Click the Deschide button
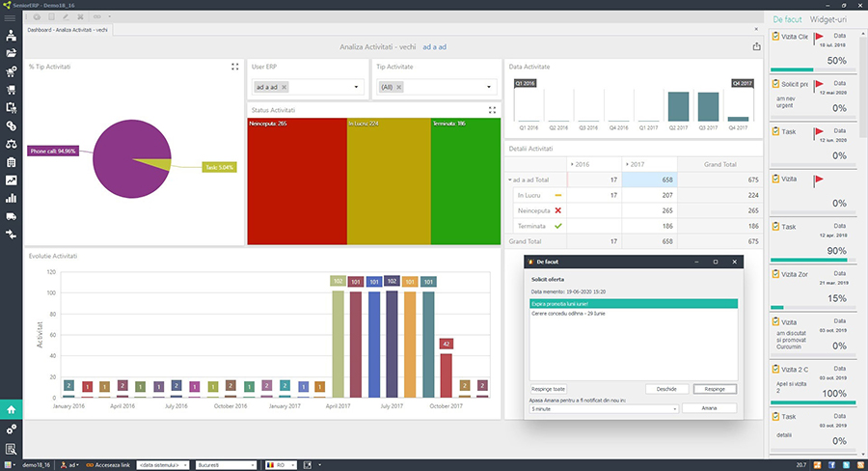 tap(666, 390)
